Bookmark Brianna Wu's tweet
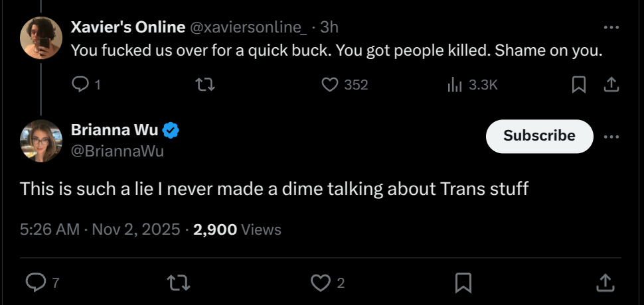Image resolution: width=644 pixels, height=305 pixels. click(463, 283)
